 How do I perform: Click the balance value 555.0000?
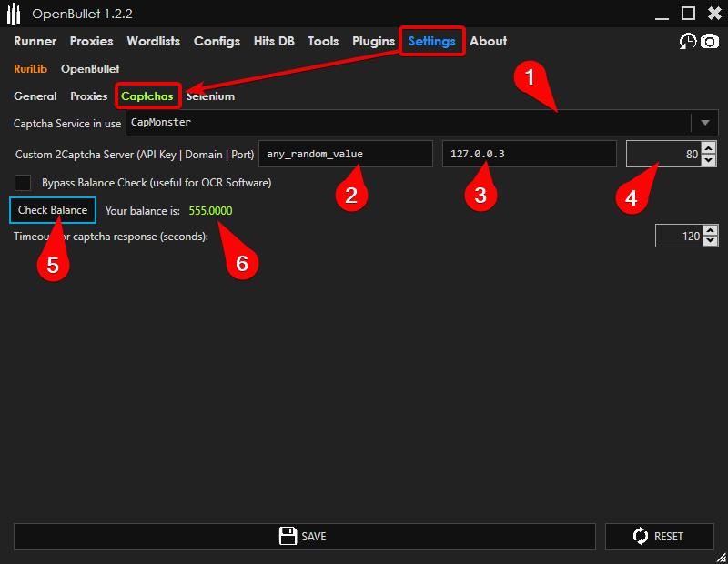[210, 211]
